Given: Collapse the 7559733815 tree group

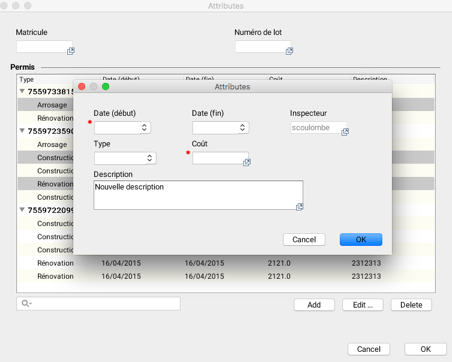Looking at the screenshot, I should (22, 91).
